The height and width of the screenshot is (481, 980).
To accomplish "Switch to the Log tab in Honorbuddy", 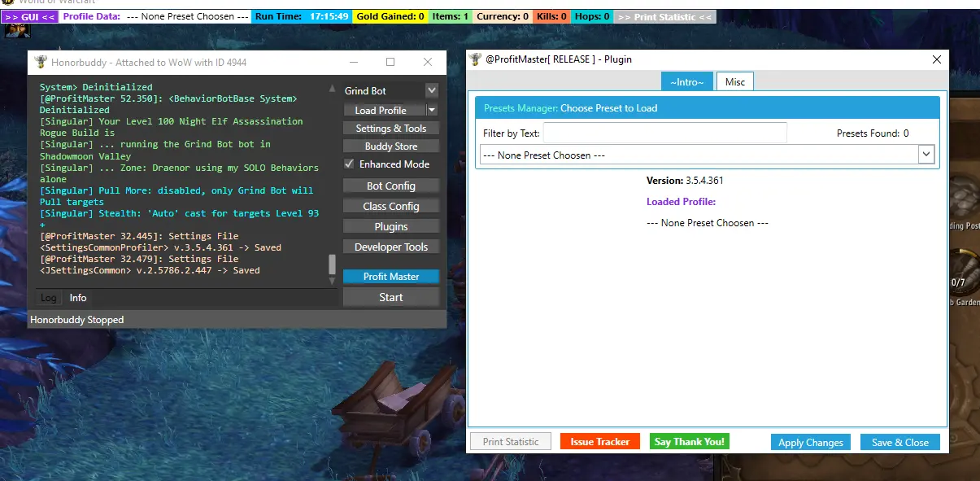I will click(49, 298).
